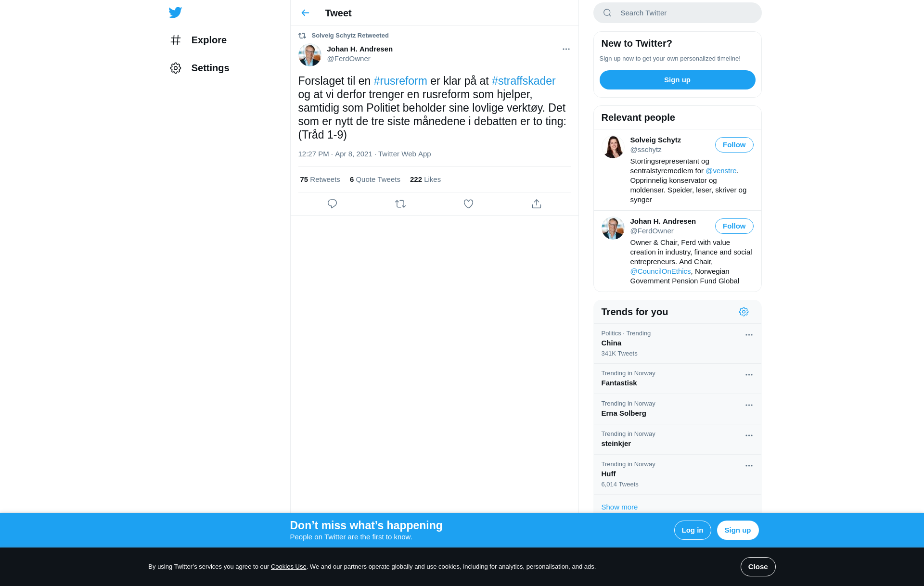Image resolution: width=924 pixels, height=586 pixels.
Task: Go back using the arrow icon
Action: coord(305,13)
